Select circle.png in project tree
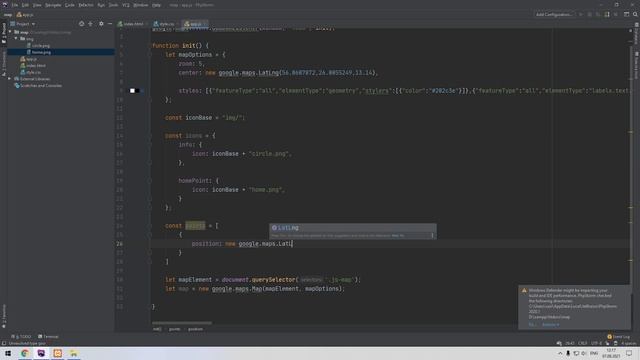 click(x=40, y=46)
